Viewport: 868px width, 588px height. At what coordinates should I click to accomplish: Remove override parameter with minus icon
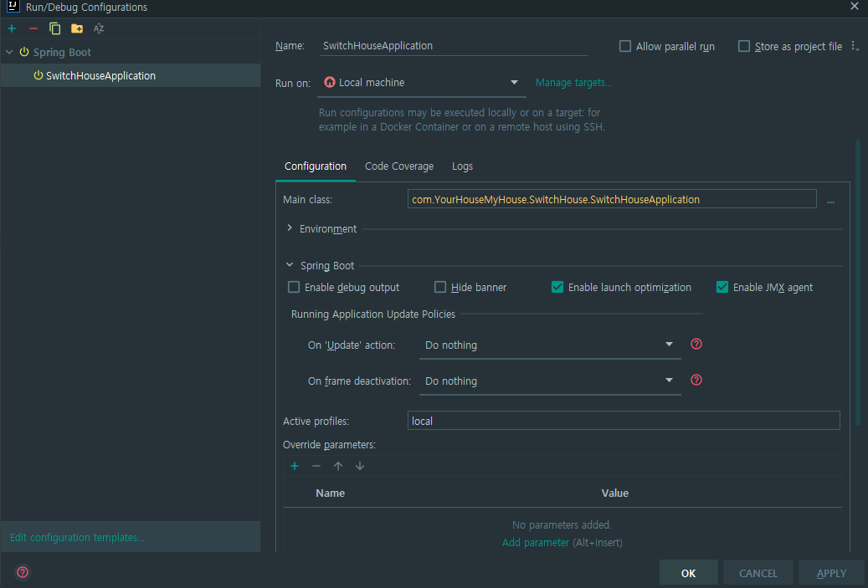tap(316, 466)
